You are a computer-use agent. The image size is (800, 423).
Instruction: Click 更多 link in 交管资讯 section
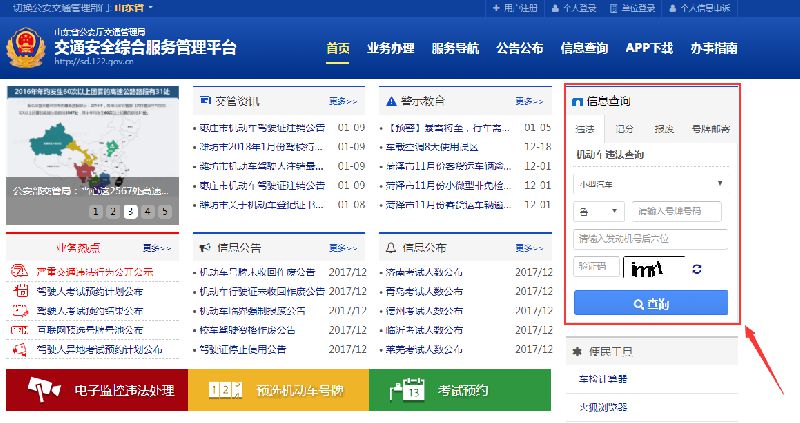point(343,101)
